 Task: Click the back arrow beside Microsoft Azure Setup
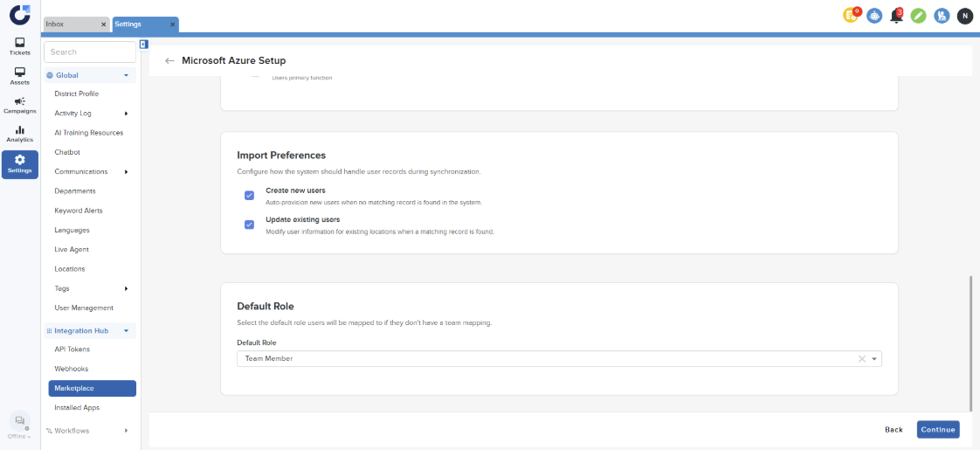pos(169,61)
